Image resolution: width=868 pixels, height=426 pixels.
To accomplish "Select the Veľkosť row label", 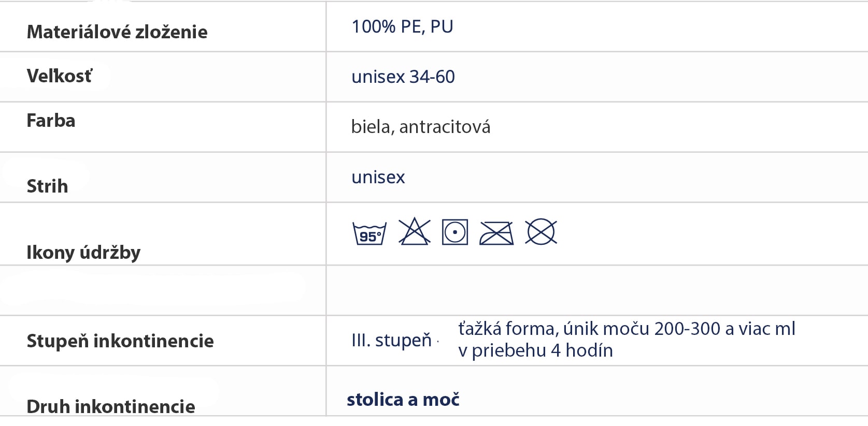I will click(60, 76).
